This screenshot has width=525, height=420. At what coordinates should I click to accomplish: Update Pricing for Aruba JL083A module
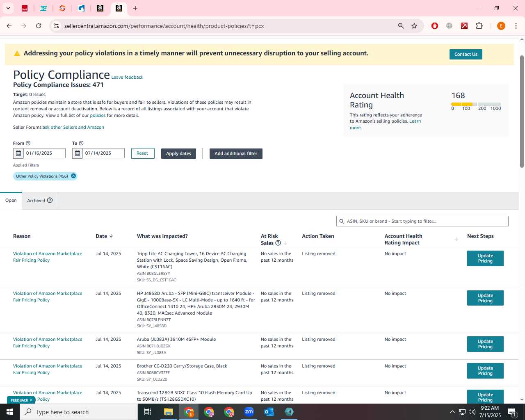click(485, 344)
